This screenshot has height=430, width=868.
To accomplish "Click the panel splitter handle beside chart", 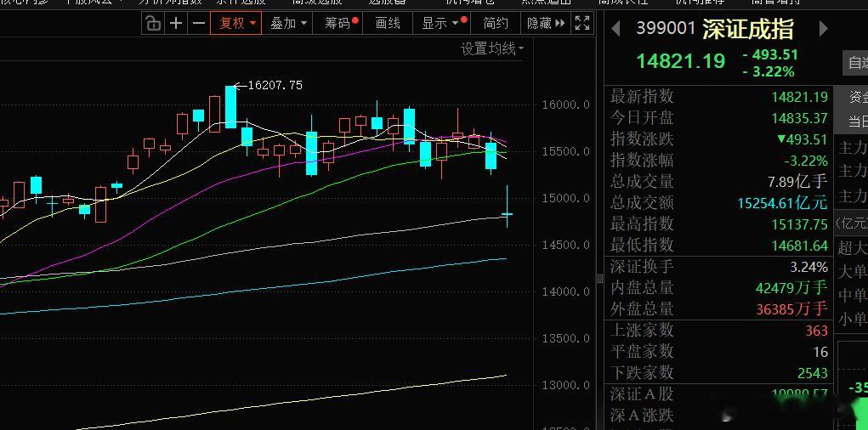I will (599, 279).
